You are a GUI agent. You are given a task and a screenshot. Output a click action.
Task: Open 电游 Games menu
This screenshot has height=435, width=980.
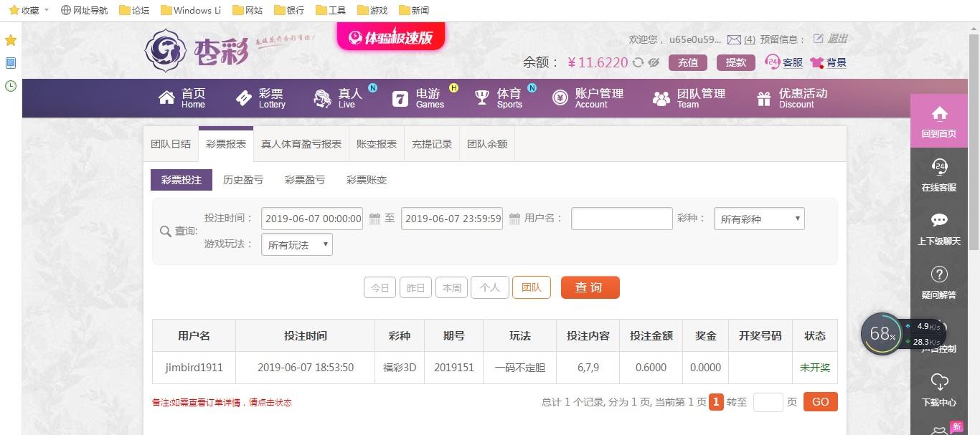[x=419, y=98]
